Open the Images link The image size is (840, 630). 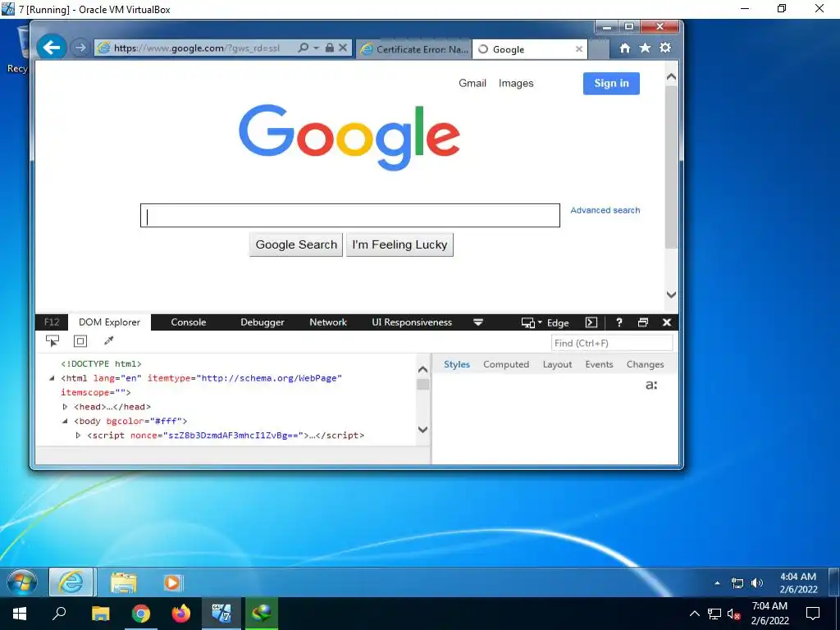click(516, 83)
